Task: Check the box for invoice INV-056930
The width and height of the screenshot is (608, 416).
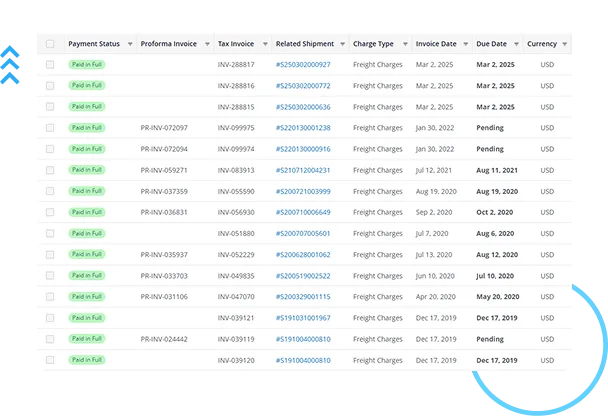Action: click(x=50, y=212)
